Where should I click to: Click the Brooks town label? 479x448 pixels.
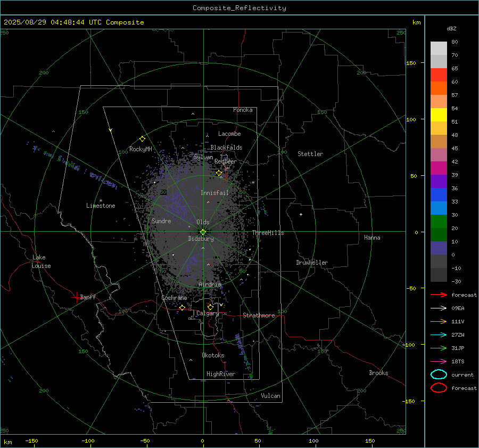378,373
